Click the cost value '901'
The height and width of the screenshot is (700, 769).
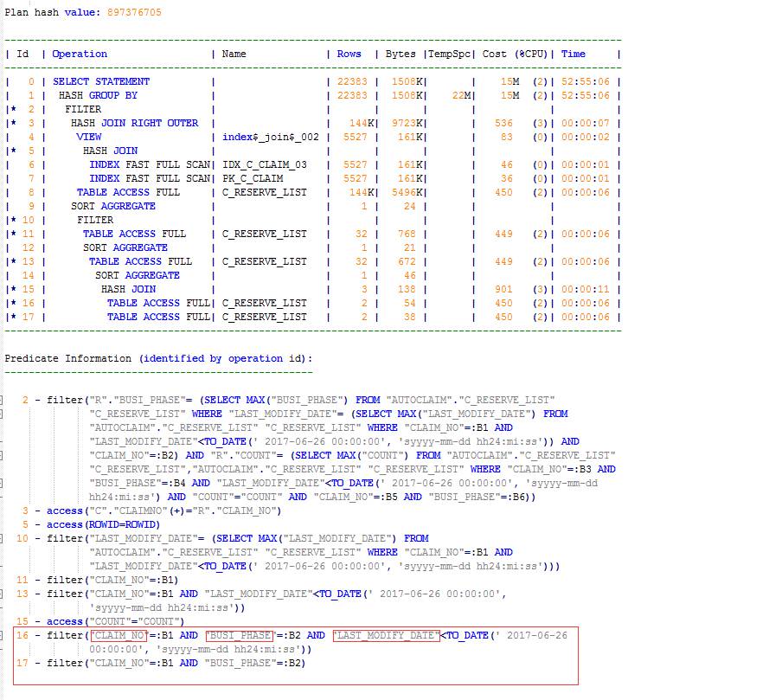[x=503, y=289]
